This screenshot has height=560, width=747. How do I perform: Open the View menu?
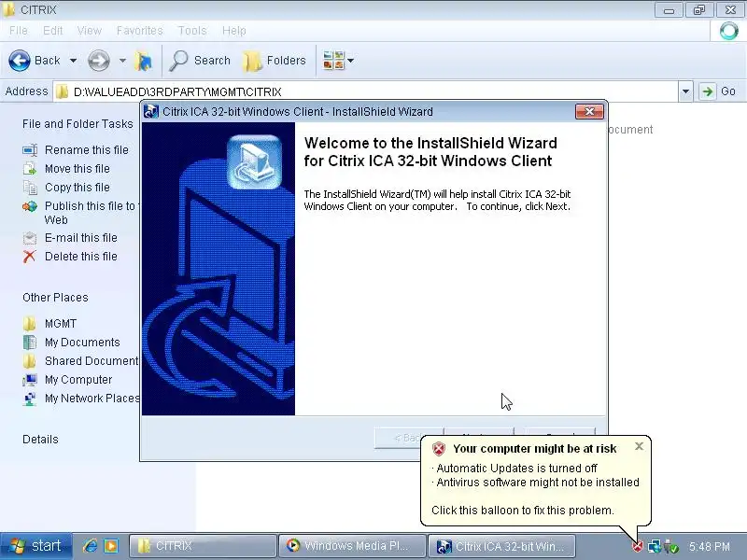89,31
